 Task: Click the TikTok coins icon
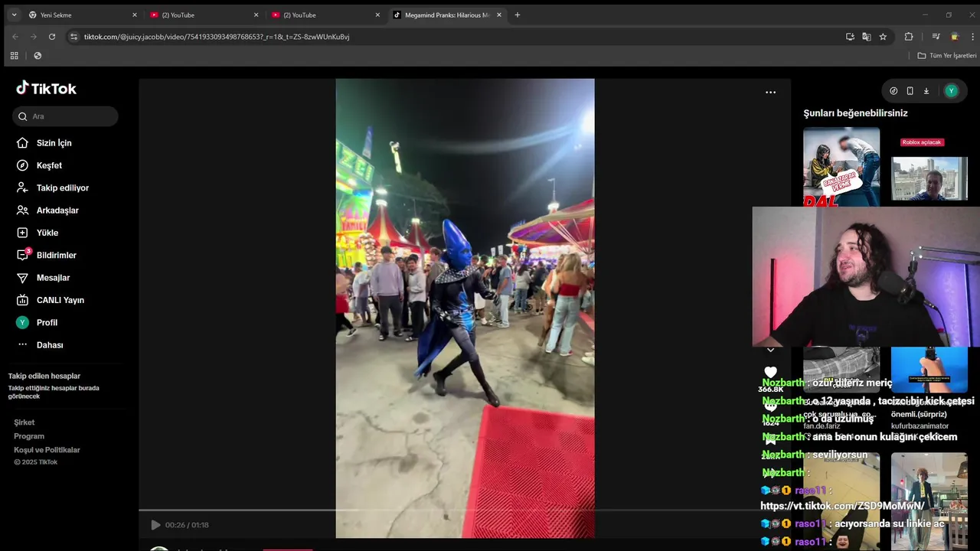(x=893, y=91)
